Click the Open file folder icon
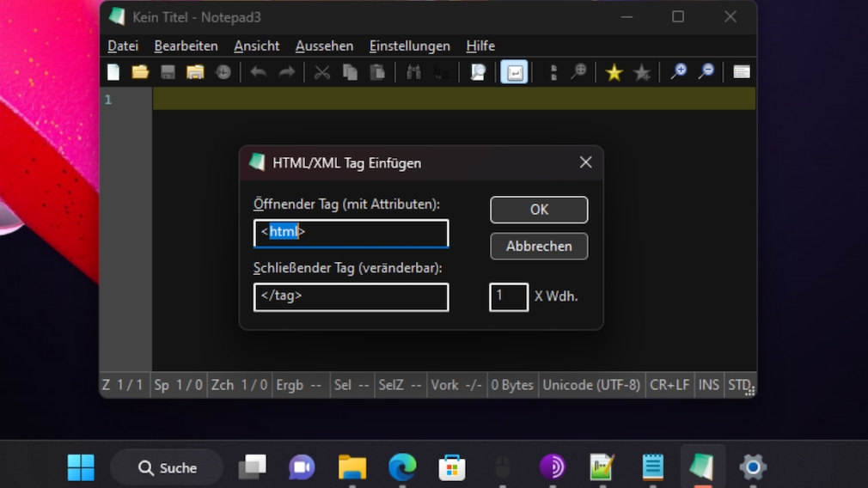Screen dimensions: 868x488 [x=140, y=72]
